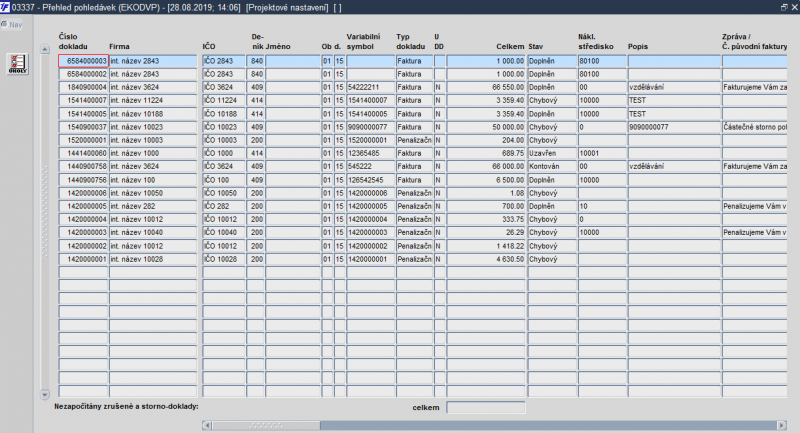The height and width of the screenshot is (433, 800).
Task: Click the 'Kontován' status cell
Action: click(x=552, y=166)
